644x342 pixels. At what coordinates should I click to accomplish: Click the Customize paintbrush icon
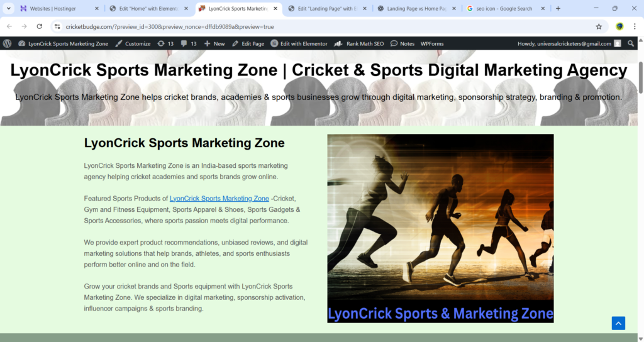tap(119, 43)
